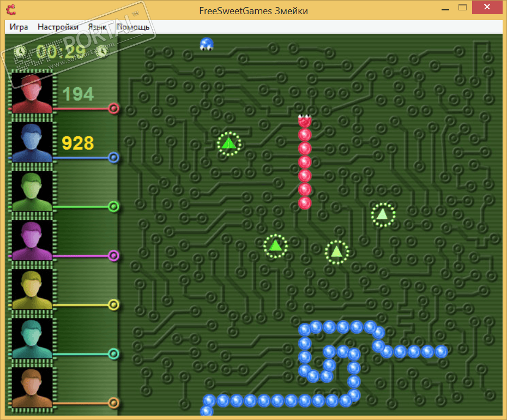This screenshot has height=420, width=507.
Task: Click the blue snake head at top
Action: tap(207, 44)
